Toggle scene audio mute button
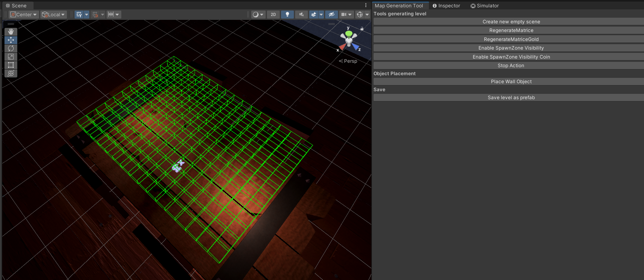Screen dimensions: 644x280 301,14
